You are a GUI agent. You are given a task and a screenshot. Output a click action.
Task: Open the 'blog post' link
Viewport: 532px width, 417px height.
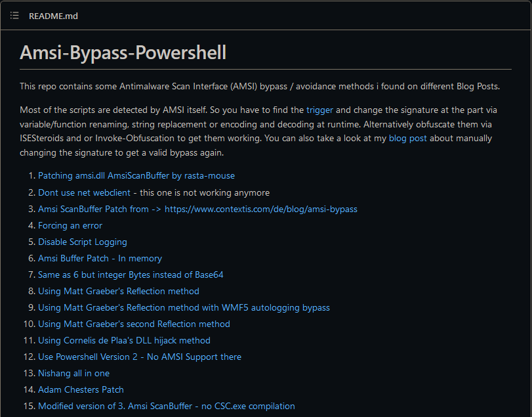[x=408, y=138]
